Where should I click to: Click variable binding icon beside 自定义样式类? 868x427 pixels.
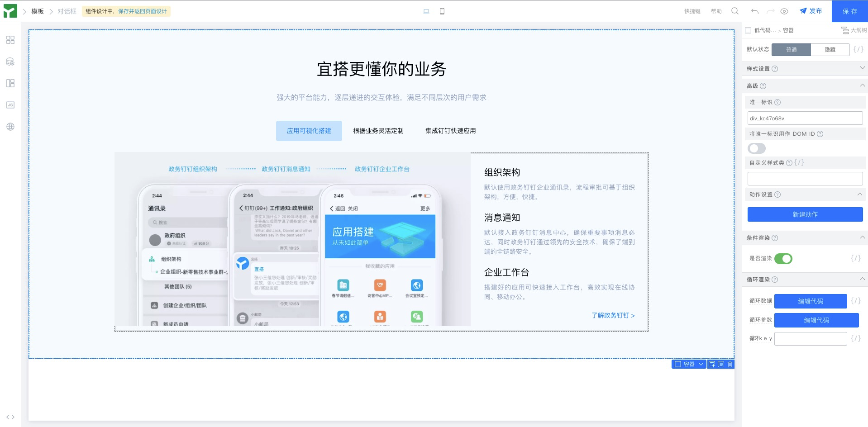tap(799, 162)
